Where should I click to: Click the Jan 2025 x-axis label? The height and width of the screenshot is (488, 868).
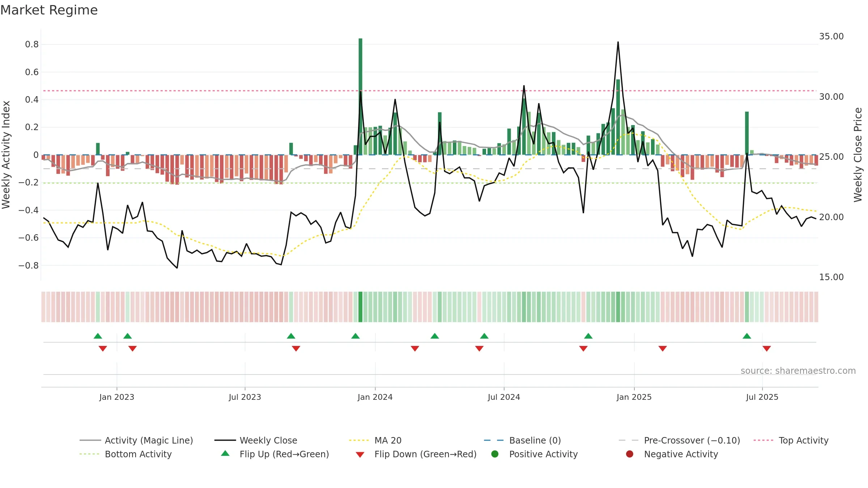coord(634,397)
